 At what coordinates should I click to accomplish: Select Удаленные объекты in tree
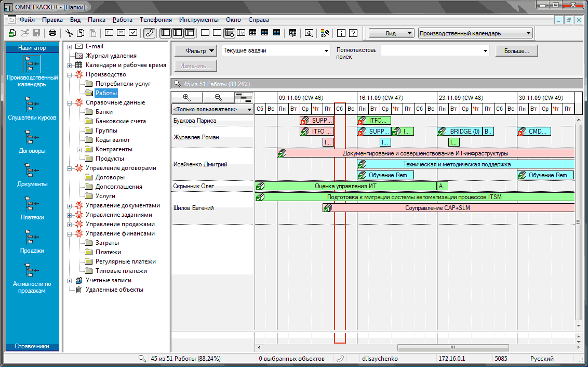click(x=114, y=290)
